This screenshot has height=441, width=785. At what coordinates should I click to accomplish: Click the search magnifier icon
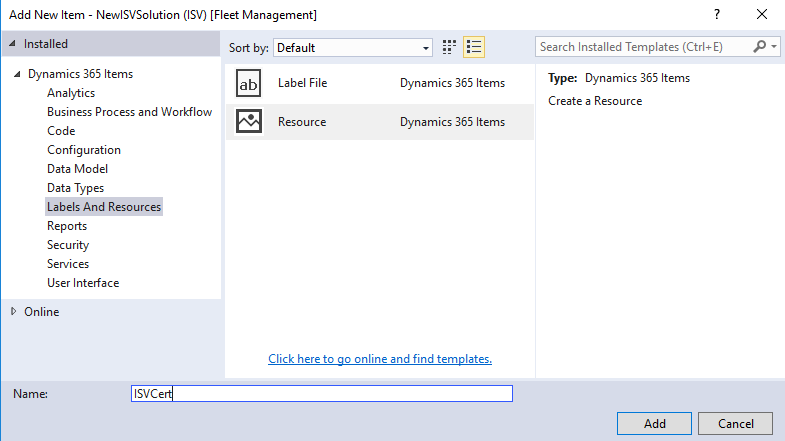[759, 47]
